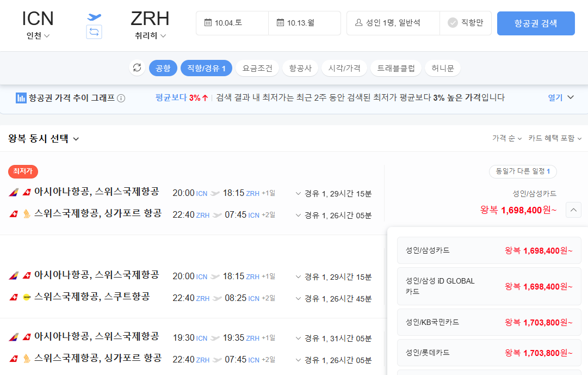Image resolution: width=588 pixels, height=375 pixels.
Task: Expand 경유 1, 26시간 45분 details
Action: coord(333,299)
